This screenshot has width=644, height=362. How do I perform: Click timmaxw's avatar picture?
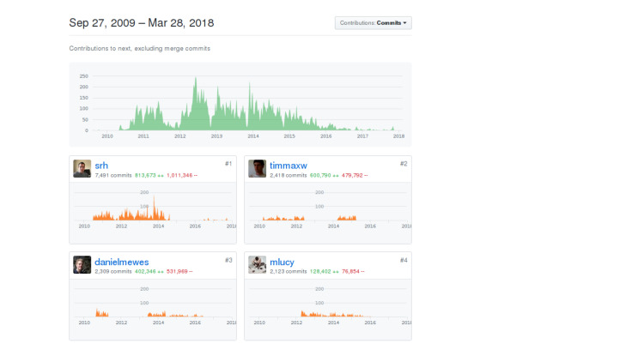pyautogui.click(x=257, y=169)
